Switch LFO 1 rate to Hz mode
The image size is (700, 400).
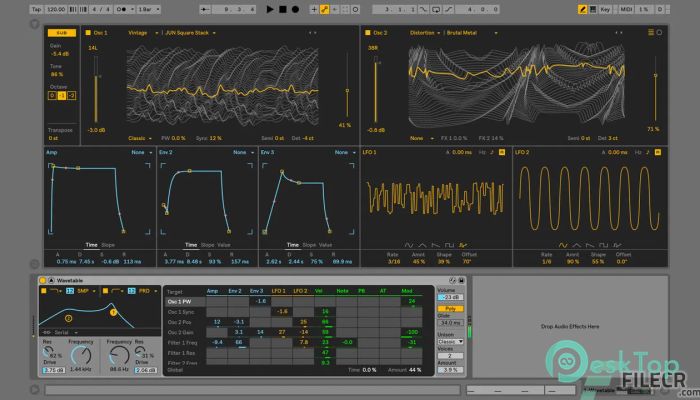pos(482,152)
